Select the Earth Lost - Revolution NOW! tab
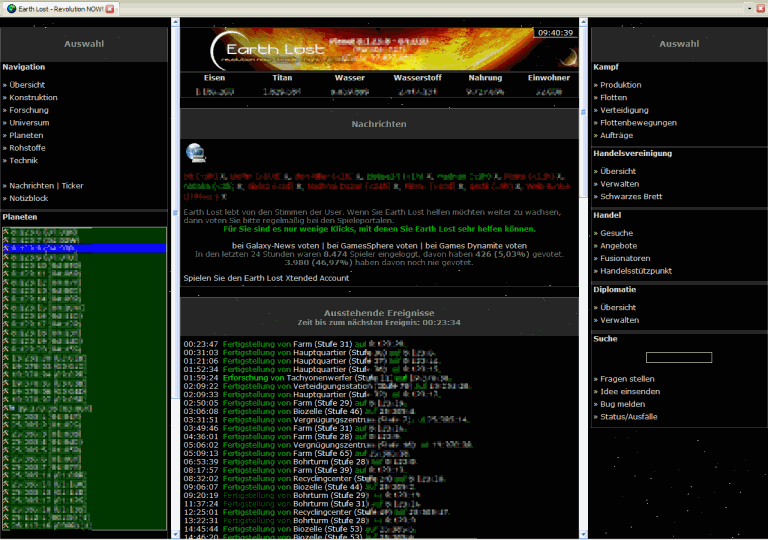This screenshot has height=540, width=768. coord(60,9)
